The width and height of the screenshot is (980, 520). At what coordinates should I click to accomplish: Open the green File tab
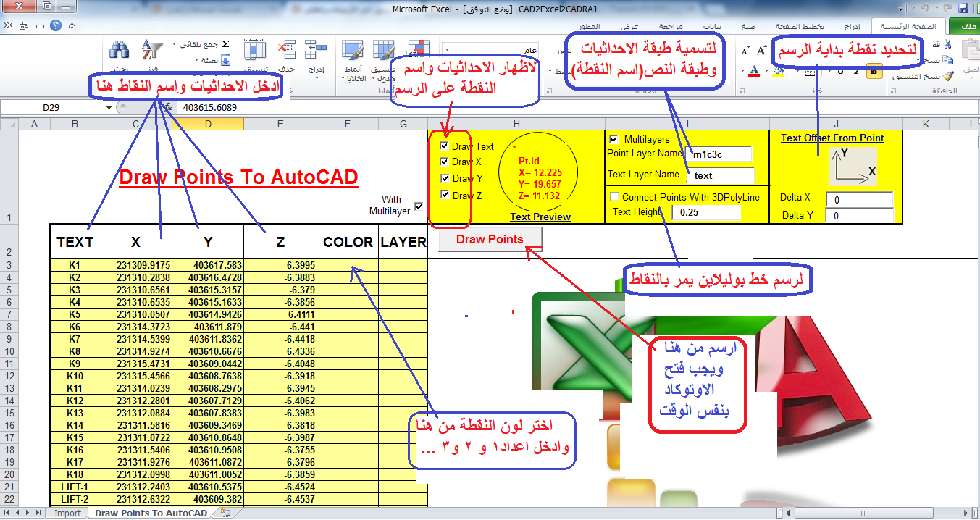964,27
